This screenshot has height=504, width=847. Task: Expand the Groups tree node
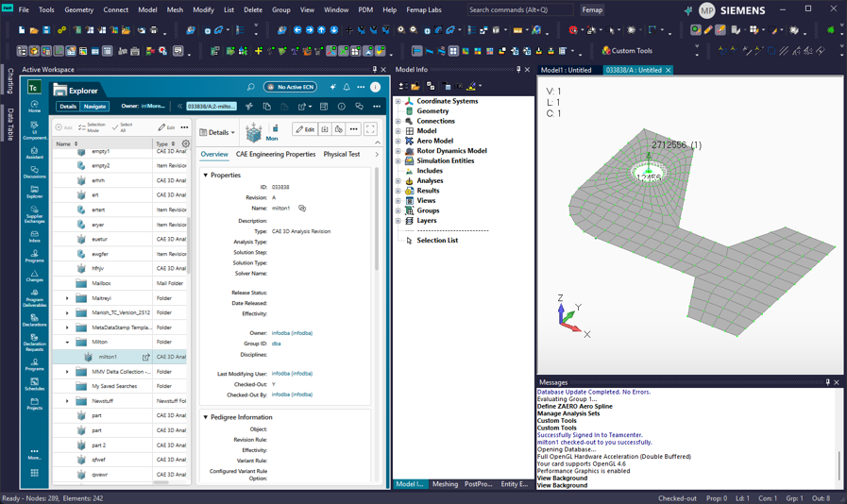coord(398,210)
